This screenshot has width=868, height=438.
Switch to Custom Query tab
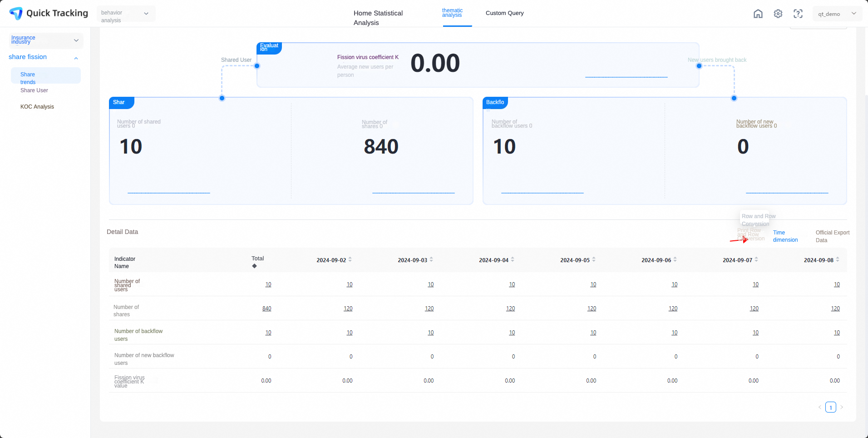505,13
